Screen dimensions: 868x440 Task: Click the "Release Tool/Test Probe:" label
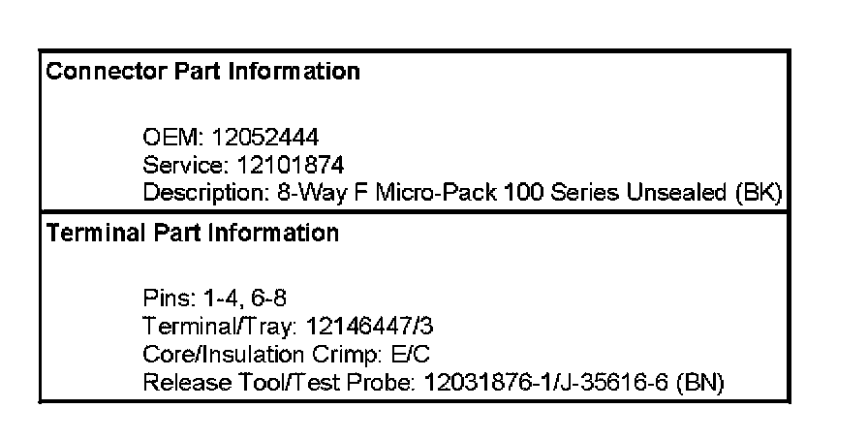(x=279, y=382)
